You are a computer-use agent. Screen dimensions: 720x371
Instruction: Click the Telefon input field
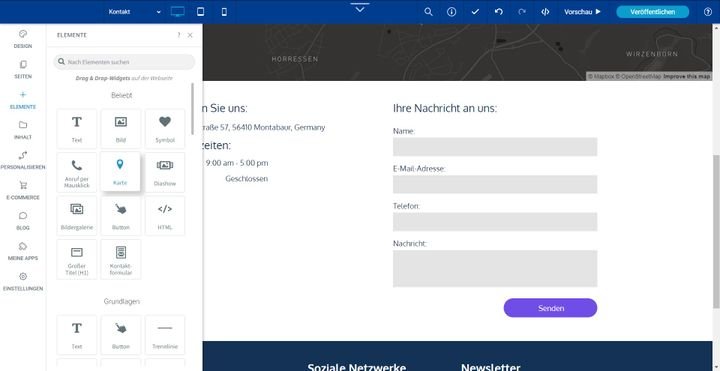(x=495, y=222)
